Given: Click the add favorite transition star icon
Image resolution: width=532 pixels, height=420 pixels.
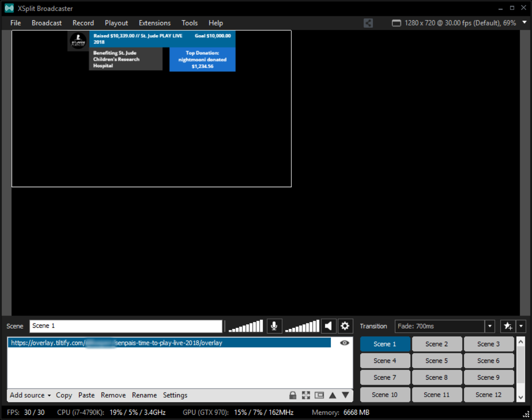Looking at the screenshot, I should (508, 326).
